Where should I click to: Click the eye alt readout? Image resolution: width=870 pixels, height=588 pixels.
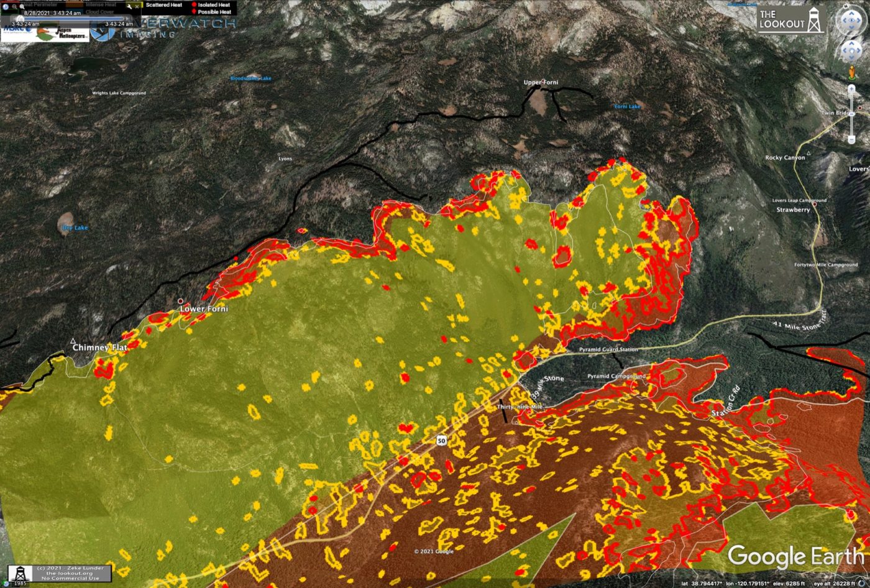[834, 584]
